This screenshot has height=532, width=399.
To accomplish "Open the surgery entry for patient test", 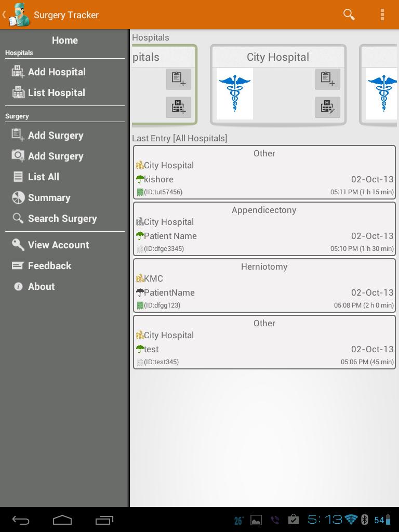I will coord(264,342).
